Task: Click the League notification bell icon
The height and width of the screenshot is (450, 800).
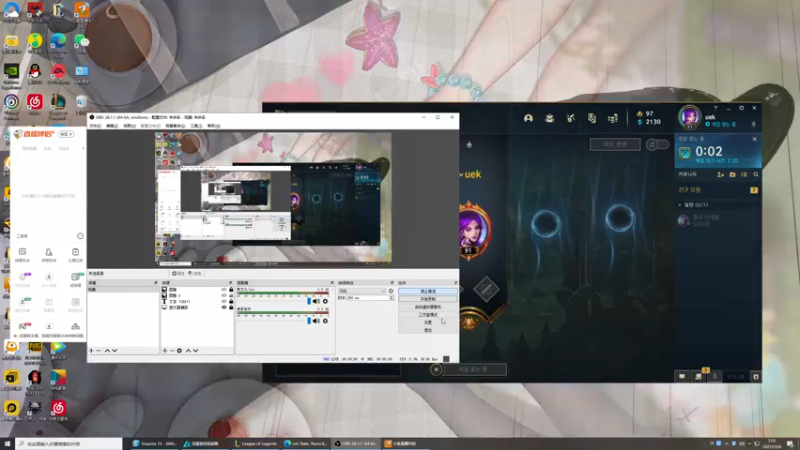Action: 754,124
